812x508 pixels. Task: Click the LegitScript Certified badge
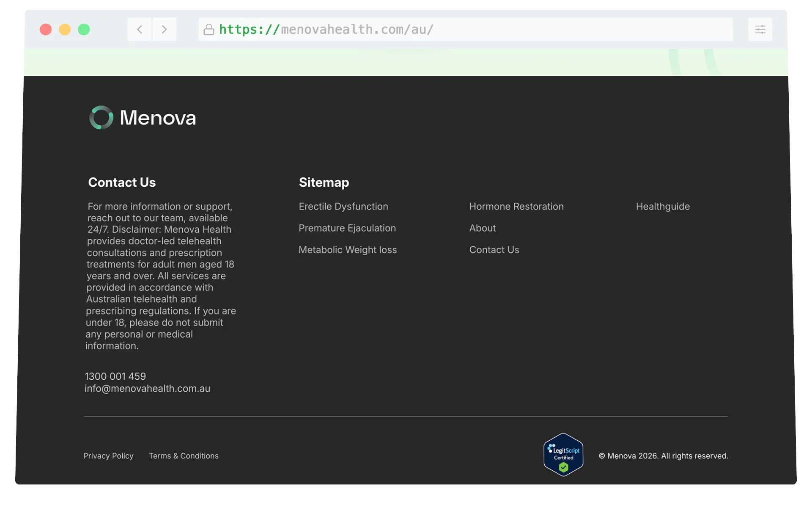(x=563, y=455)
